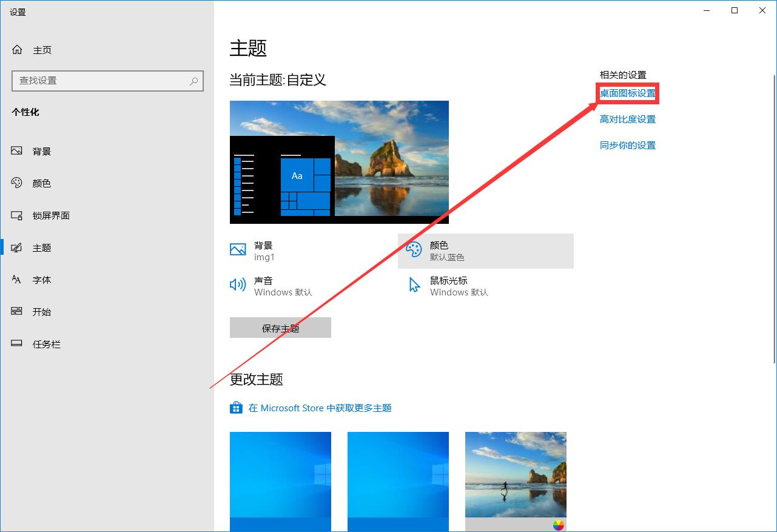Click the 任务栏 icon in sidebar
The width and height of the screenshot is (777, 532).
point(17,344)
